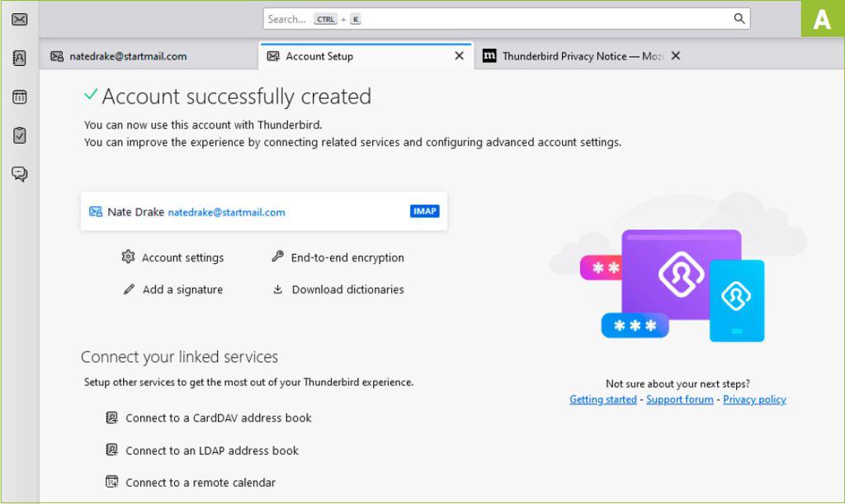Choose Download dictionaries
The width and height of the screenshot is (845, 504).
pyautogui.click(x=338, y=290)
